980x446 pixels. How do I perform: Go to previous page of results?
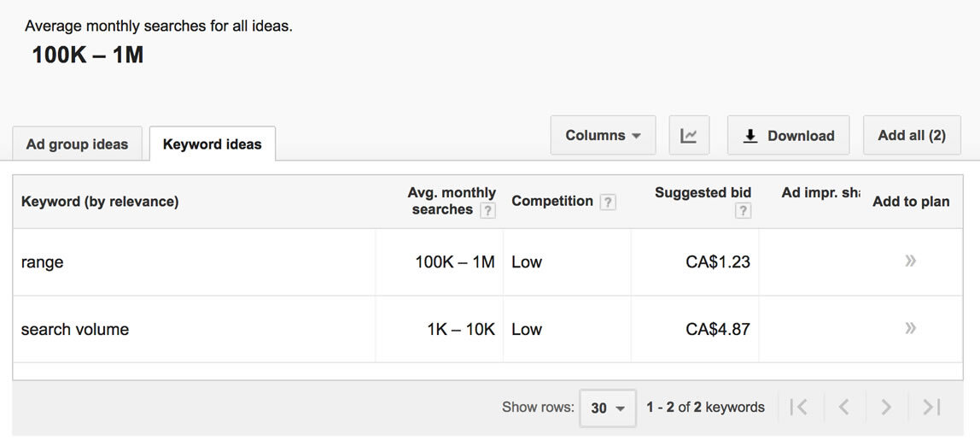point(843,408)
